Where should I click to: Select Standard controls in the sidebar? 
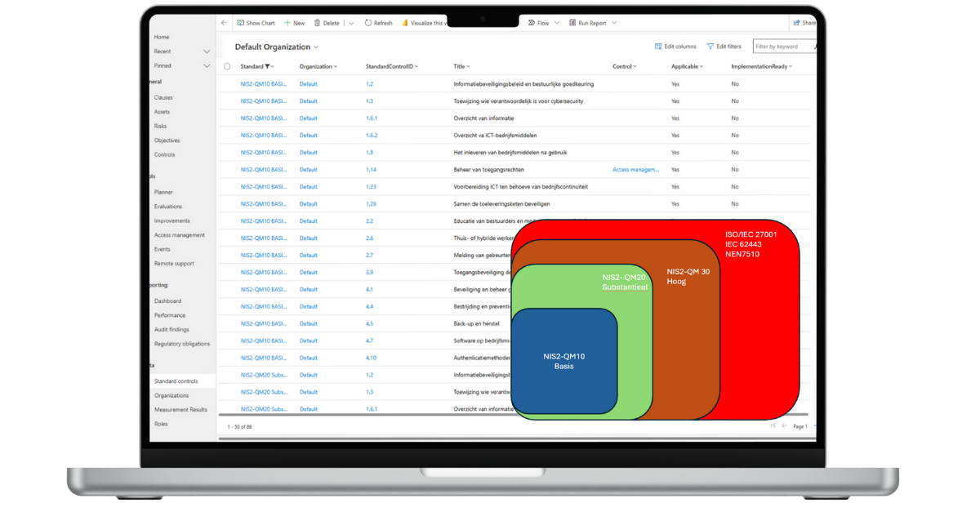[x=176, y=381]
